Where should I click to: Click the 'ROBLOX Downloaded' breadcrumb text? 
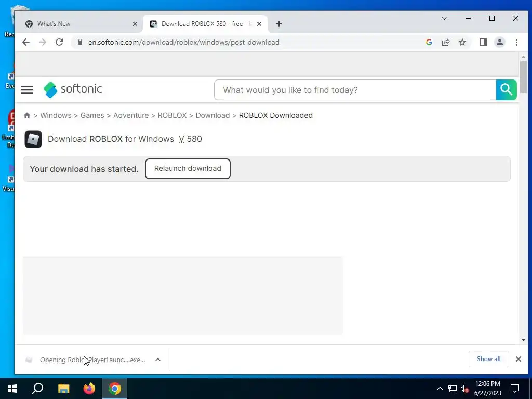pyautogui.click(x=276, y=115)
